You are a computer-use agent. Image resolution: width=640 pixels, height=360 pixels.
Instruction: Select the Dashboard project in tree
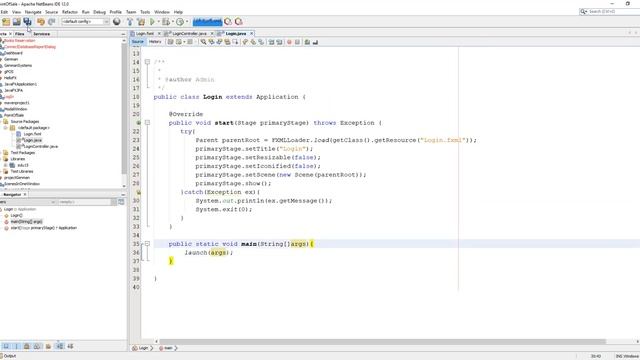(13, 53)
